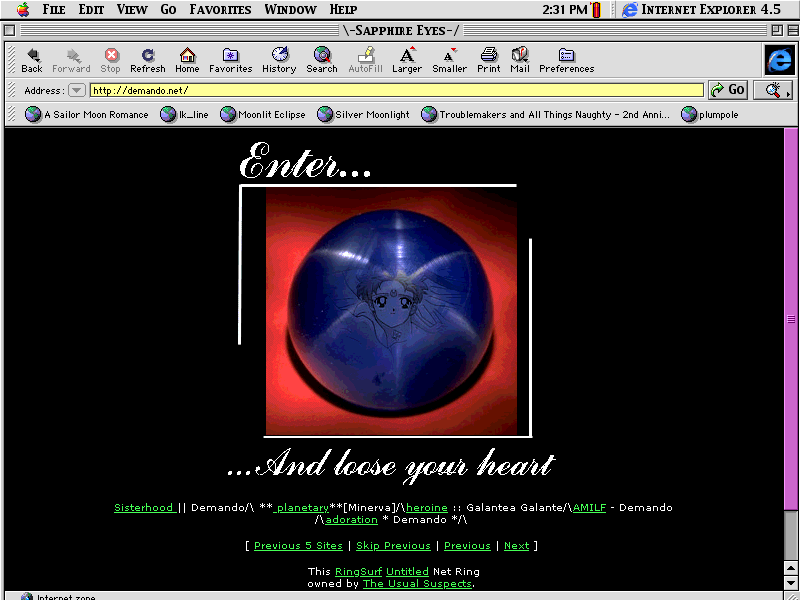This screenshot has width=800, height=600.
Task: Click the Go button
Action: coord(728,90)
